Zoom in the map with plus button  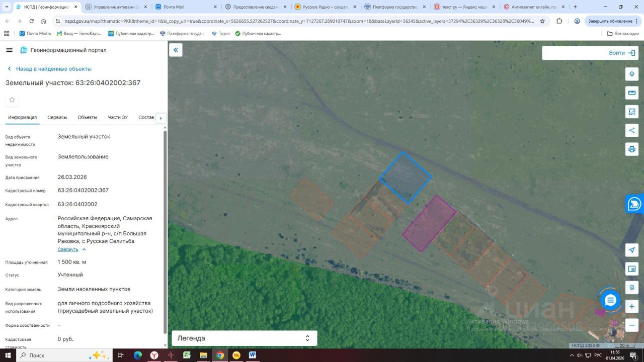[x=632, y=306]
